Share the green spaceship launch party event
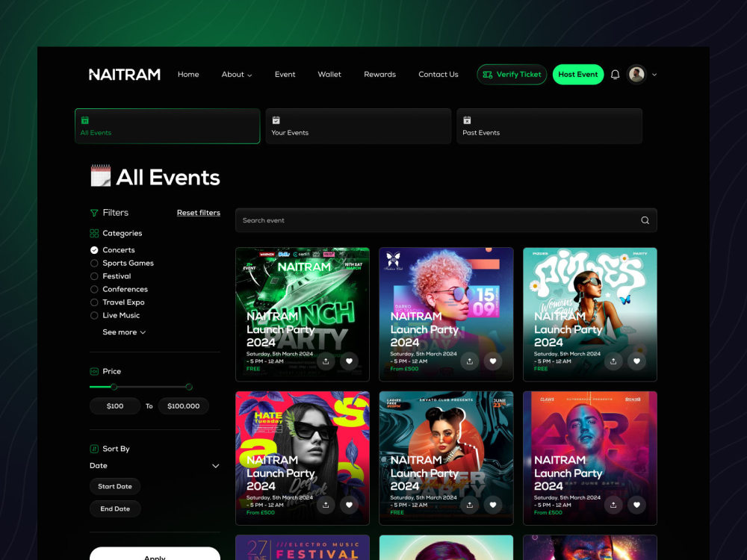Image resolution: width=747 pixels, height=560 pixels. pyautogui.click(x=326, y=361)
